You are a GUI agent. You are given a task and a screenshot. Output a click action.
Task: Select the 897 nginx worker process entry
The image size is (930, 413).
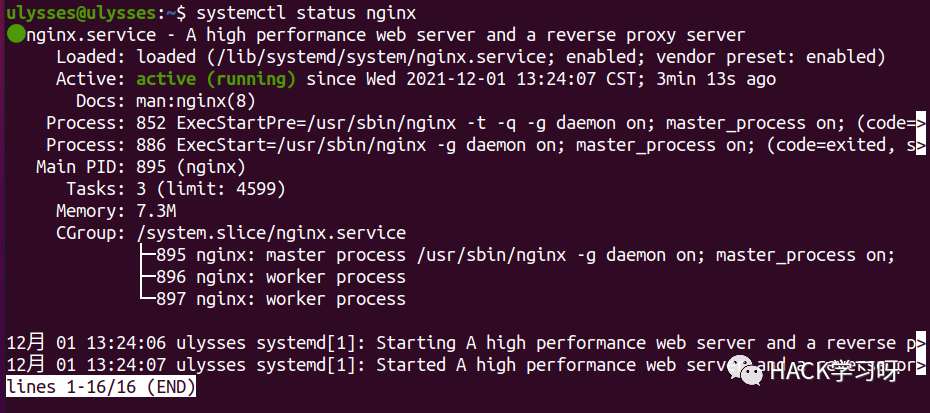point(280,298)
